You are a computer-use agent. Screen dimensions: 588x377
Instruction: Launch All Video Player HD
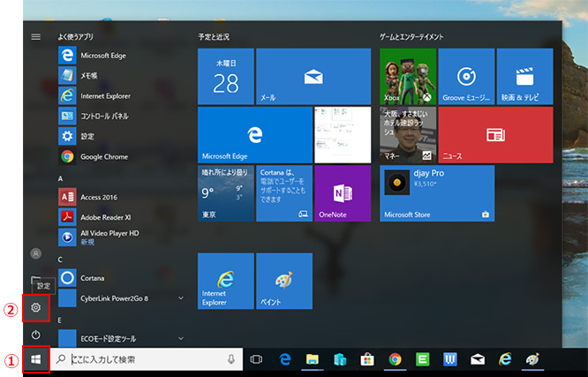(x=122, y=238)
